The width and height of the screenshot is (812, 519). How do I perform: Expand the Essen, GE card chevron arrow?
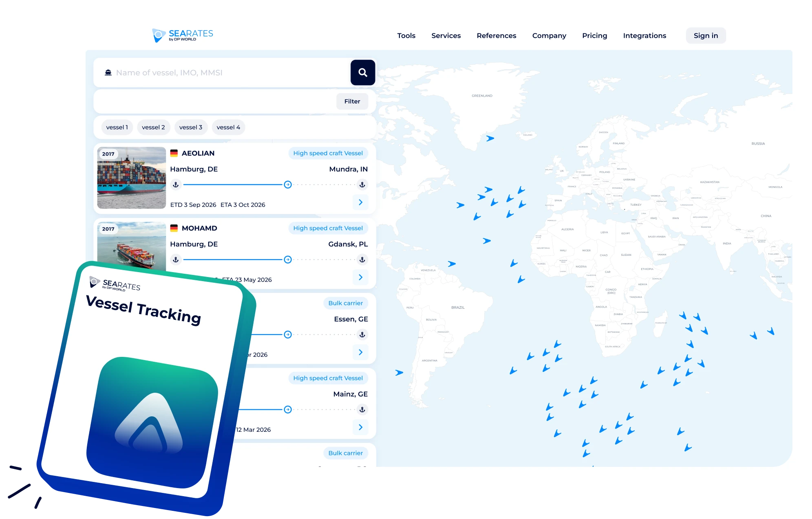[x=360, y=352]
